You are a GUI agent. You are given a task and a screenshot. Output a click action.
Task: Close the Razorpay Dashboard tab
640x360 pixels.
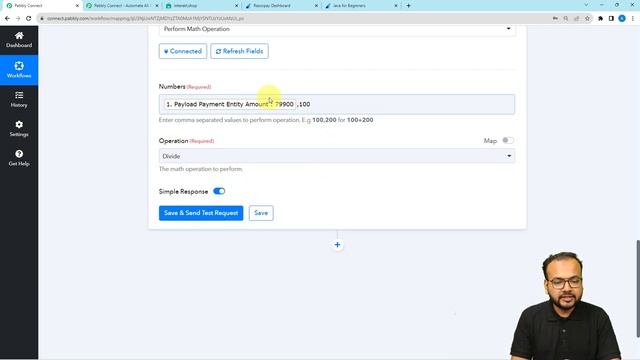(x=316, y=6)
